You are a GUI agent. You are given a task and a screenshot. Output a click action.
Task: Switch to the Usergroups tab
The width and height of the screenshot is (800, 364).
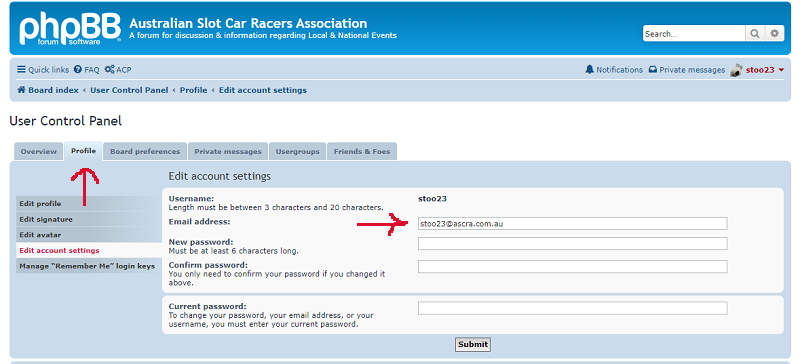point(297,151)
